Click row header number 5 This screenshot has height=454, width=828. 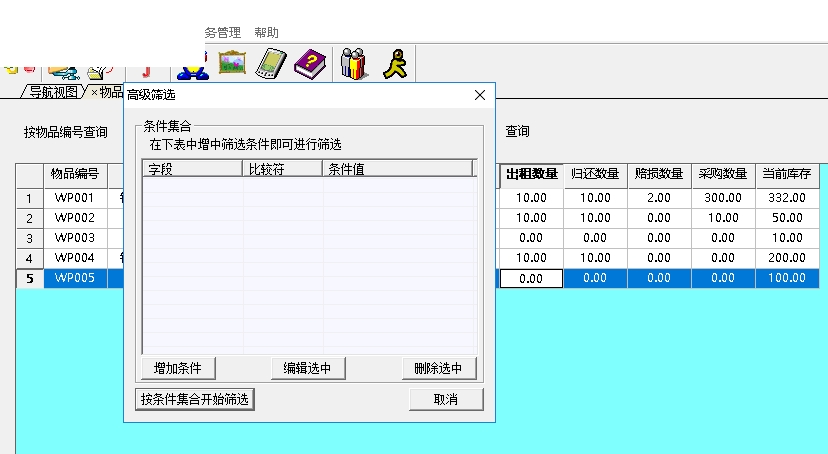pos(30,279)
